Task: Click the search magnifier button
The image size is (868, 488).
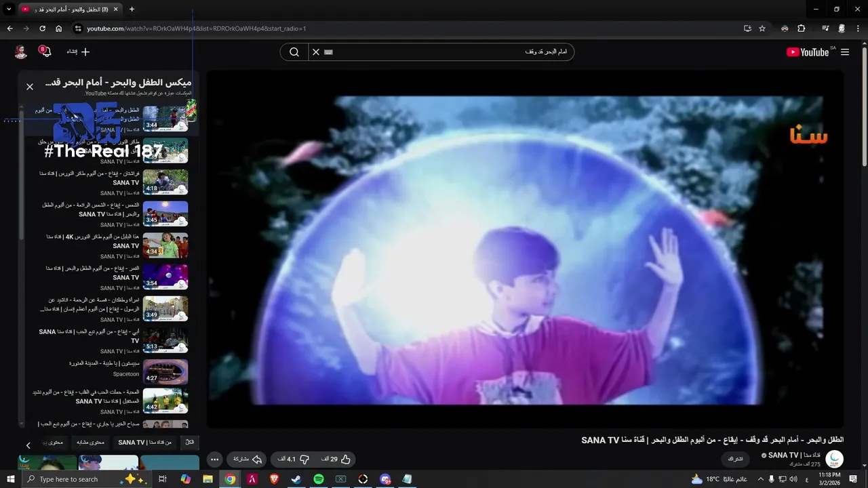Action: click(x=294, y=52)
